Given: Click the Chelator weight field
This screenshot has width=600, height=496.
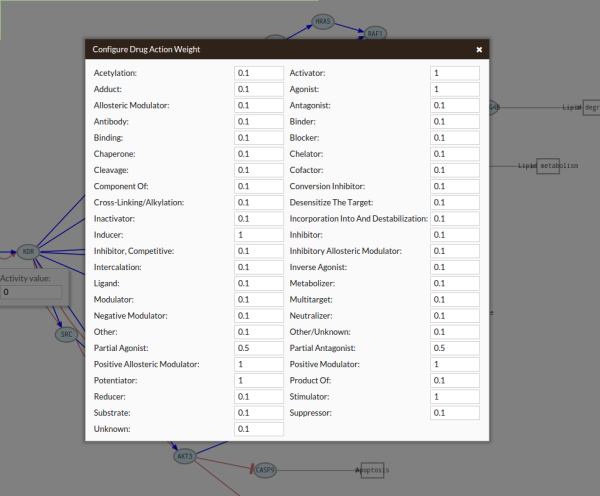Looking at the screenshot, I should (455, 154).
